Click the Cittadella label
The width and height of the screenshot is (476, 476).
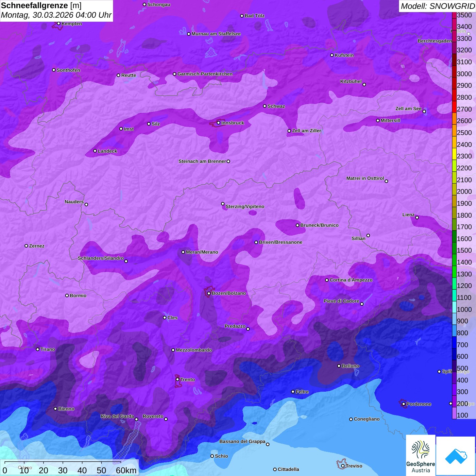pos(288,469)
